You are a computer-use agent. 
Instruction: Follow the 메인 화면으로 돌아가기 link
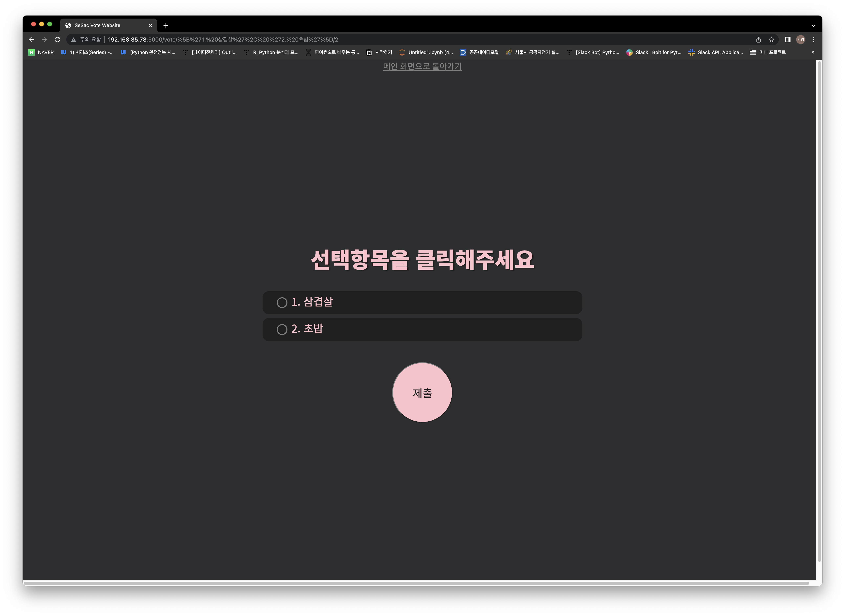pos(422,66)
